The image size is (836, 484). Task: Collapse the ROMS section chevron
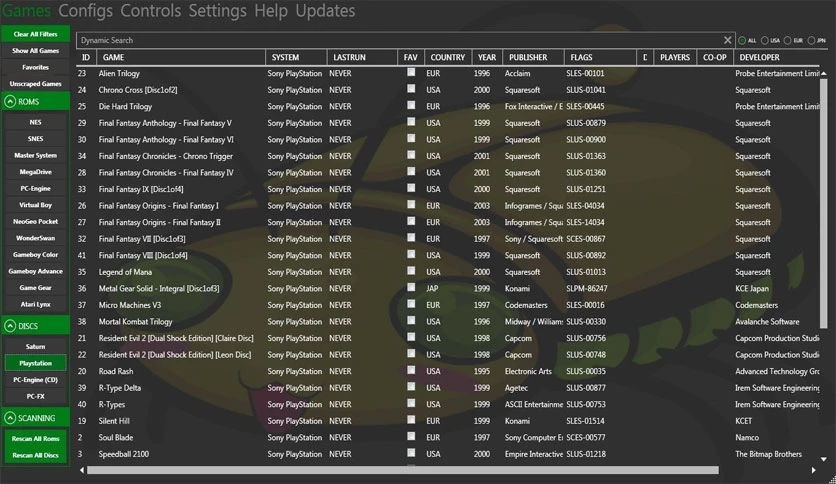(10, 101)
